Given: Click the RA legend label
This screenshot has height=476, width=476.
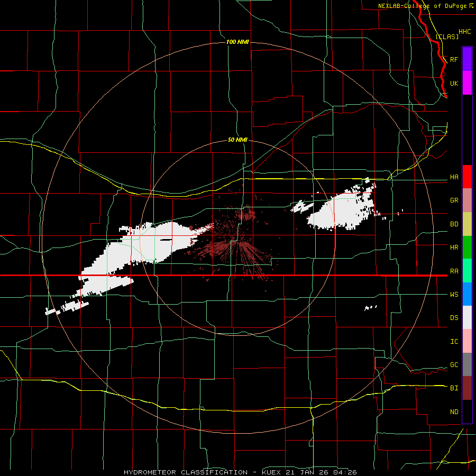Looking at the screenshot, I should (x=454, y=271).
